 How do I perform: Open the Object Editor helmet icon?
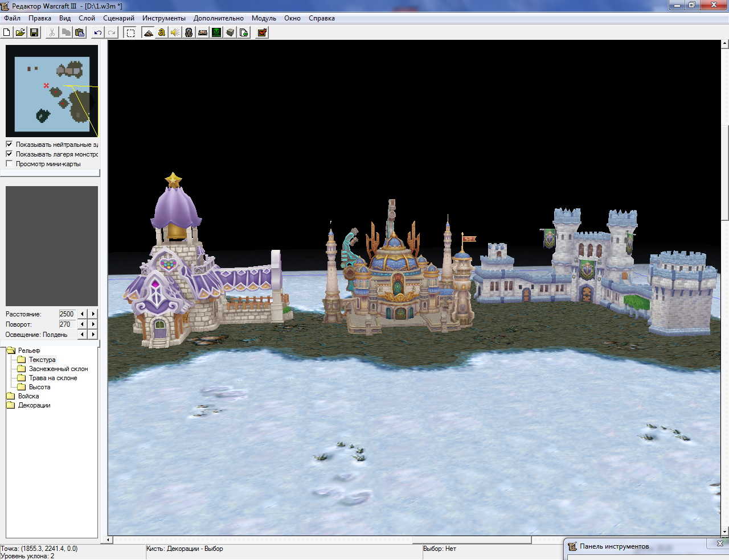[189, 32]
